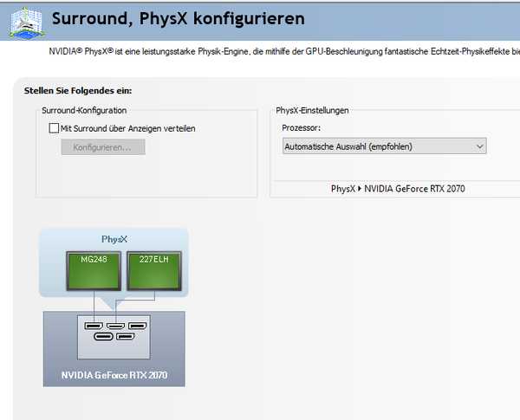Click the PhysX NVIDIA GeForce RTX 2070 status text
Image resolution: width=520 pixels, height=420 pixels.
398,189
